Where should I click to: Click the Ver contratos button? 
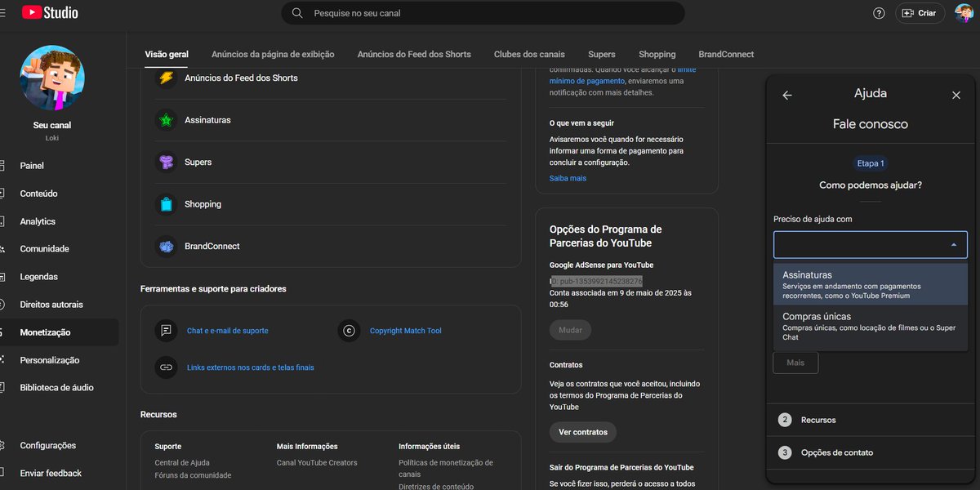(x=583, y=432)
